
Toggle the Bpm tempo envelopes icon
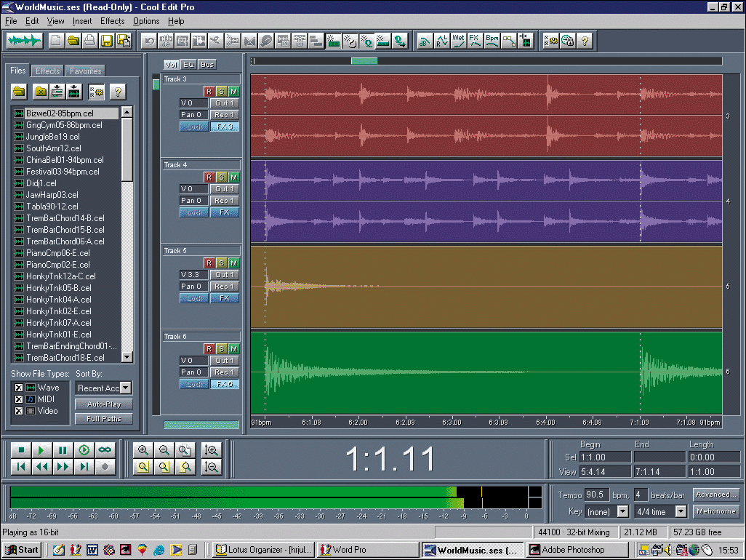click(x=492, y=41)
